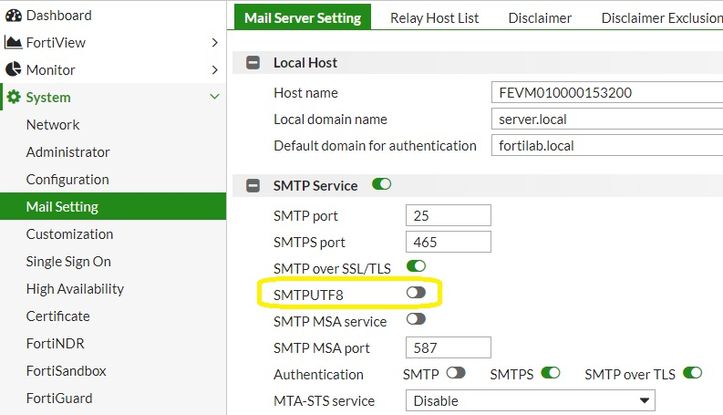The image size is (723, 415).
Task: Go to High Availability settings
Action: click(x=75, y=289)
